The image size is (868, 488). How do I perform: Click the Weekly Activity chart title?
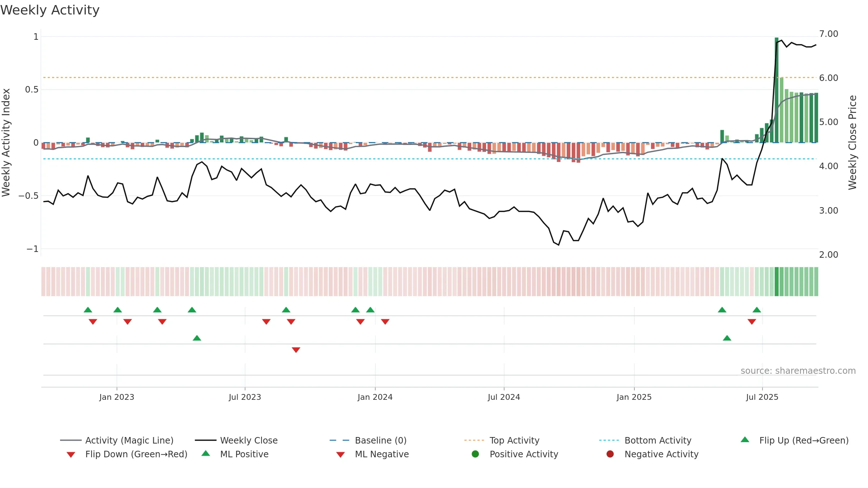pyautogui.click(x=50, y=10)
